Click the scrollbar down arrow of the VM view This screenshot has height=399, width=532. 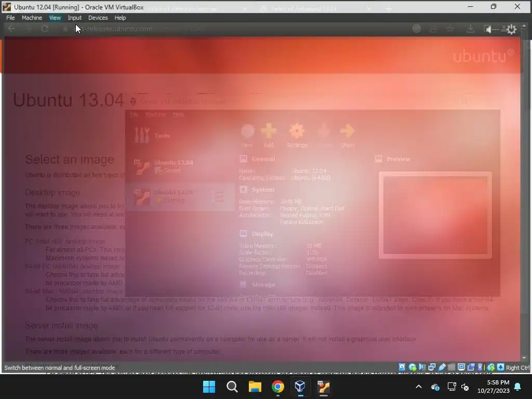point(524,357)
